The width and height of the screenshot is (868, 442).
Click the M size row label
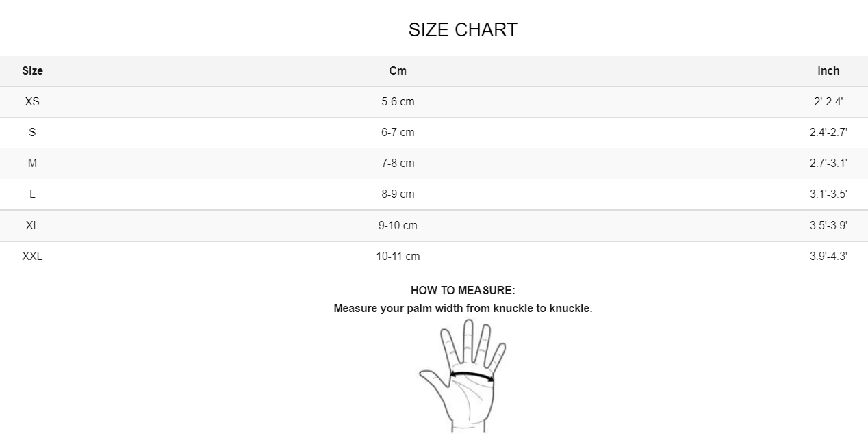[x=32, y=163]
